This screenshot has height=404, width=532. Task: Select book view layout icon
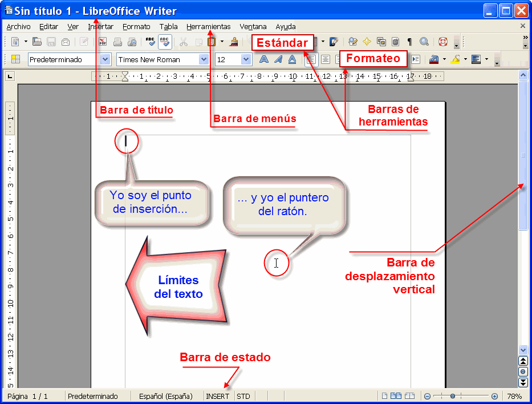tap(410, 396)
